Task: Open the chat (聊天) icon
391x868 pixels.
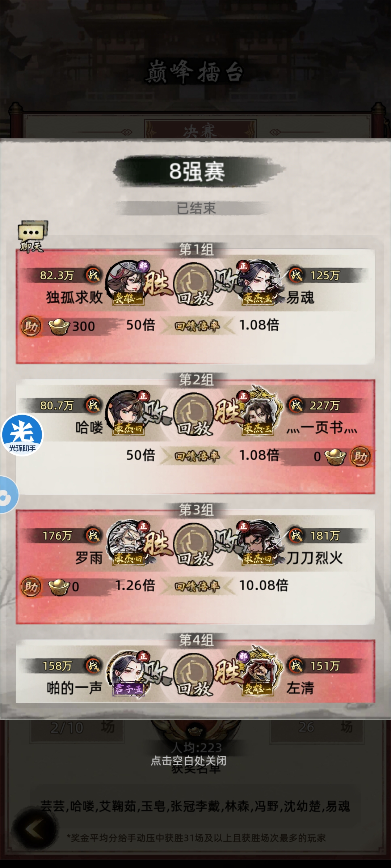Action: 33,237
